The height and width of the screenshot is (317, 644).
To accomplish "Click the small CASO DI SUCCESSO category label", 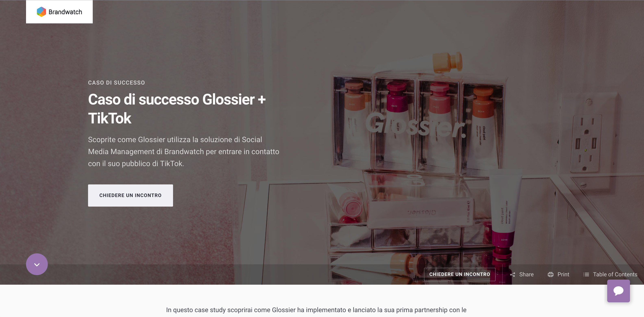I will tap(116, 83).
